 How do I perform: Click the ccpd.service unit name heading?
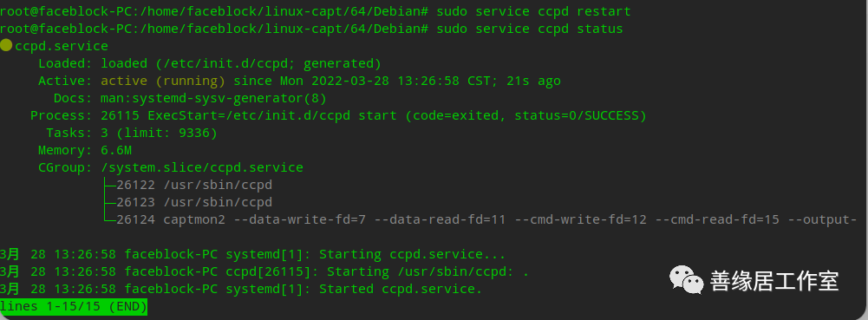click(62, 47)
